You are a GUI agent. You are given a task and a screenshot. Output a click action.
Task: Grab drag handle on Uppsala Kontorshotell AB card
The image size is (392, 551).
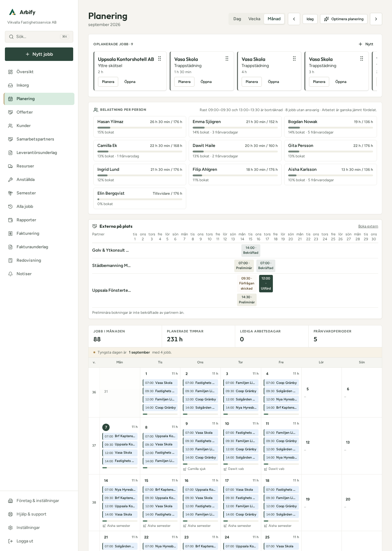[x=160, y=58]
